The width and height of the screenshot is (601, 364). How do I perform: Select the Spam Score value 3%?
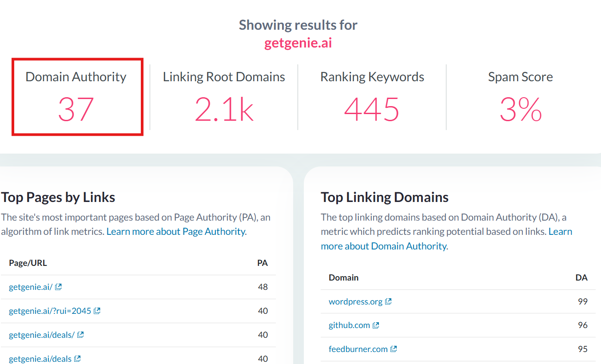[x=521, y=109]
